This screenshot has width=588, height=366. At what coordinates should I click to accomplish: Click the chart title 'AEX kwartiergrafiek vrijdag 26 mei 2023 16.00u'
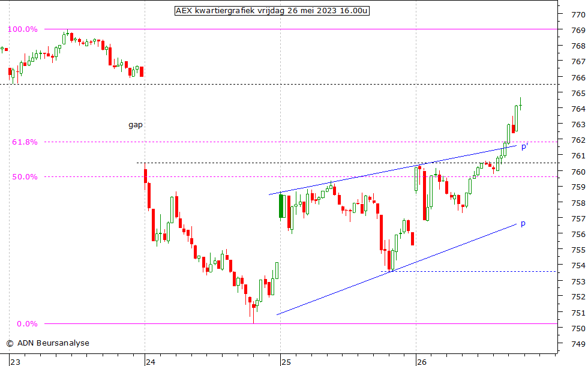[x=272, y=11]
